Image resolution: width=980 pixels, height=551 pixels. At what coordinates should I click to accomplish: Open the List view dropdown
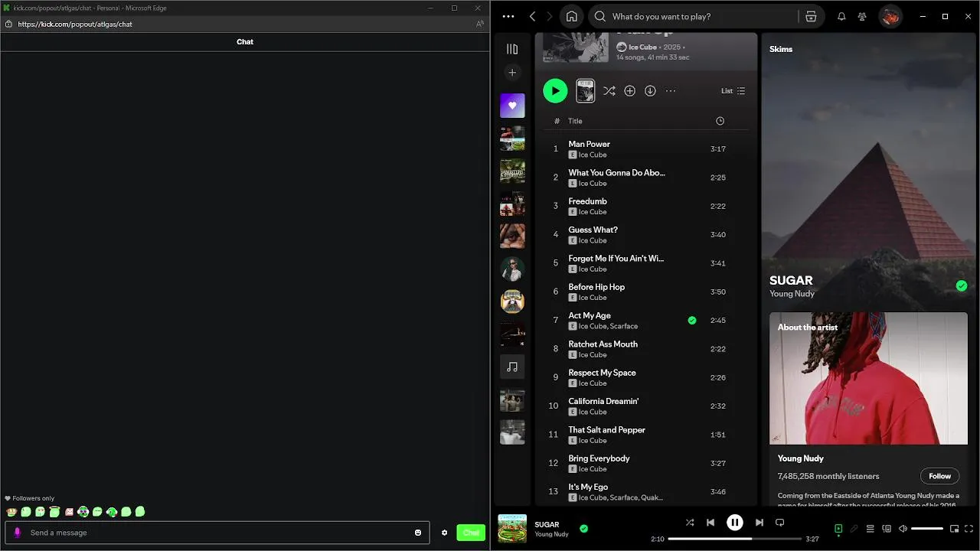click(733, 91)
